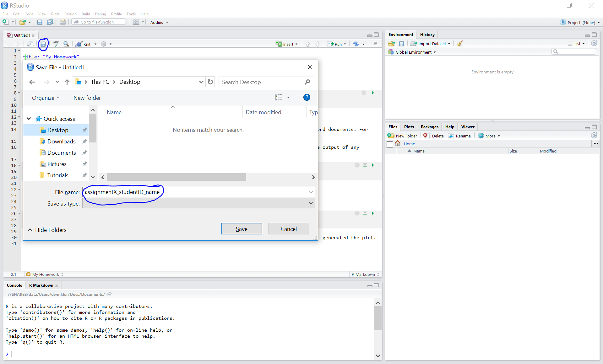603x364 pixels.
Task: Click the spell check ABC icon
Action: 56,44
